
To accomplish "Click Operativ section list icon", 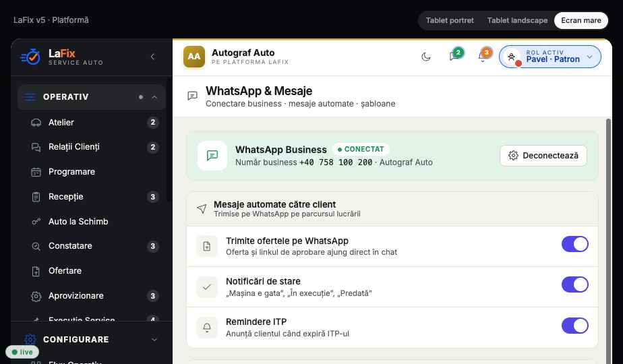I will (x=30, y=97).
